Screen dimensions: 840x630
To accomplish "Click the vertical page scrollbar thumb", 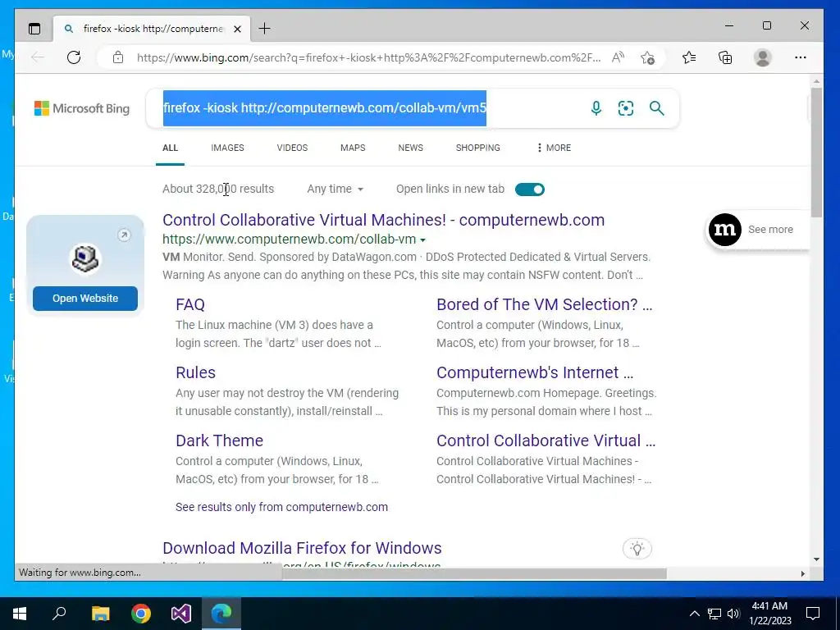I will [x=816, y=153].
